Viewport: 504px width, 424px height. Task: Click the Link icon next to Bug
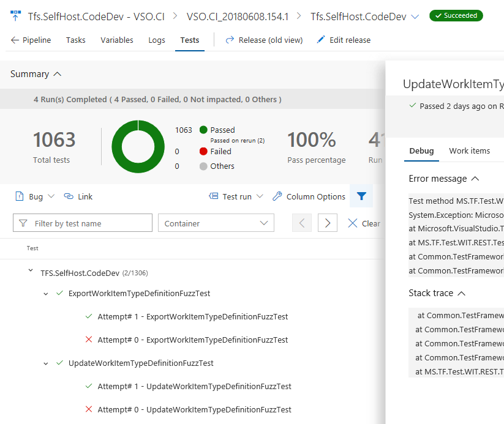(68, 196)
